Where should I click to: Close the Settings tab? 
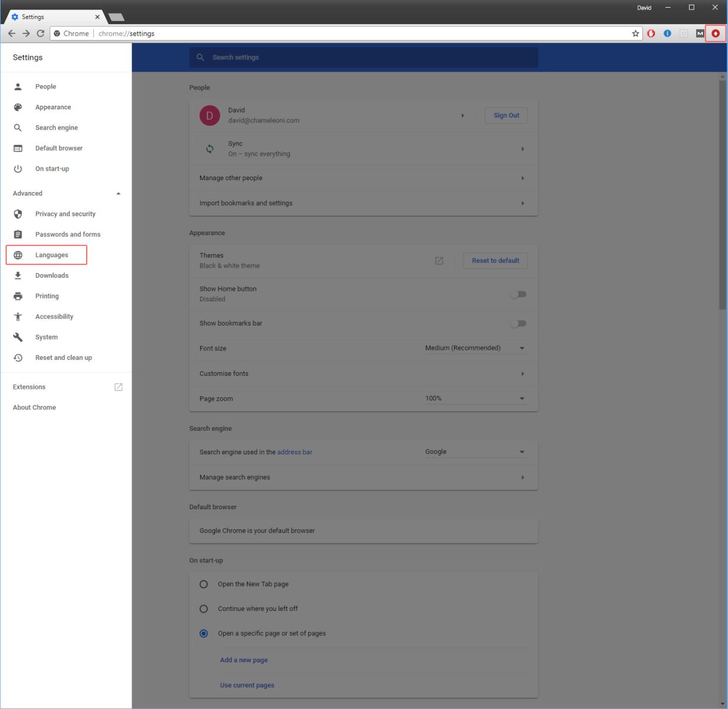click(x=97, y=17)
